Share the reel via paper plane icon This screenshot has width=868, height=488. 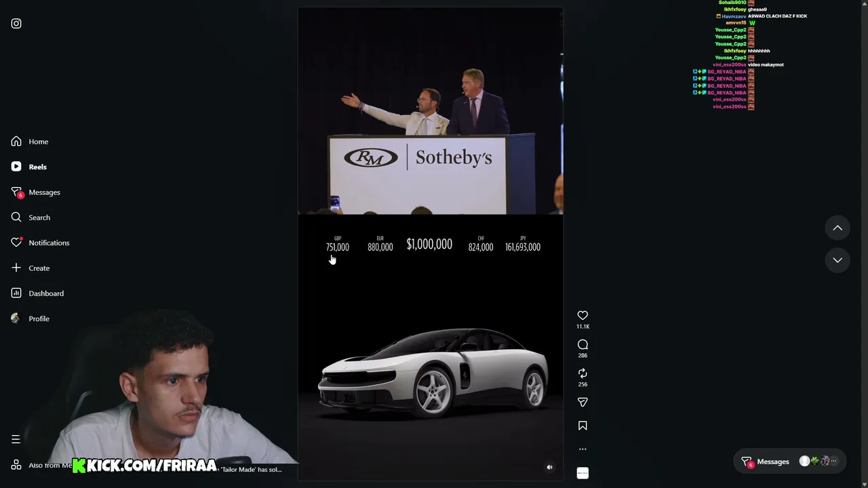[x=583, y=403]
